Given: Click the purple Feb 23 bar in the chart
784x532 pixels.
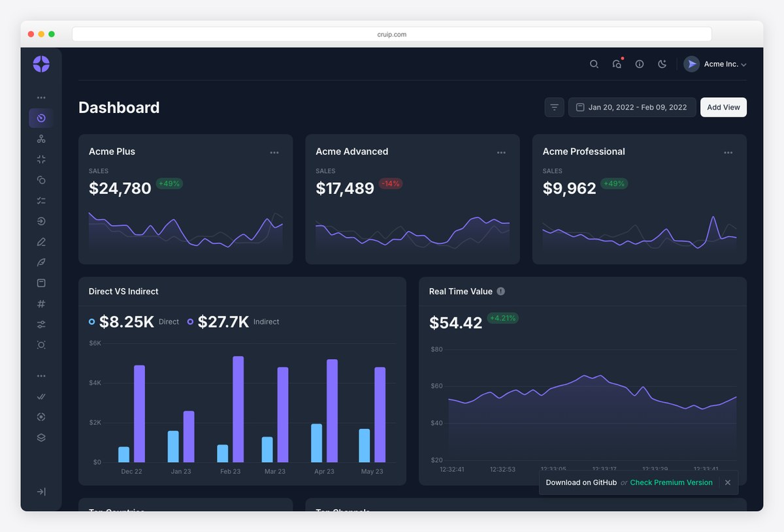Looking at the screenshot, I should click(238, 409).
